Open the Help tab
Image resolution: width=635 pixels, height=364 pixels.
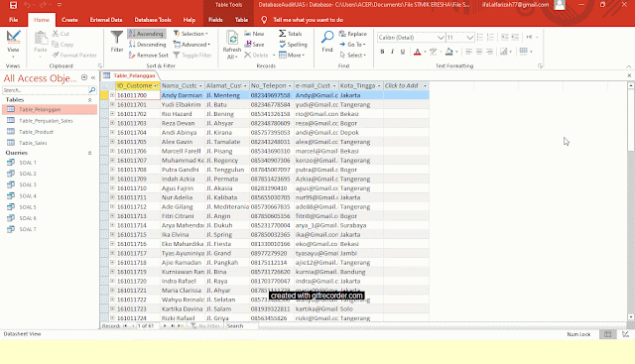click(190, 20)
